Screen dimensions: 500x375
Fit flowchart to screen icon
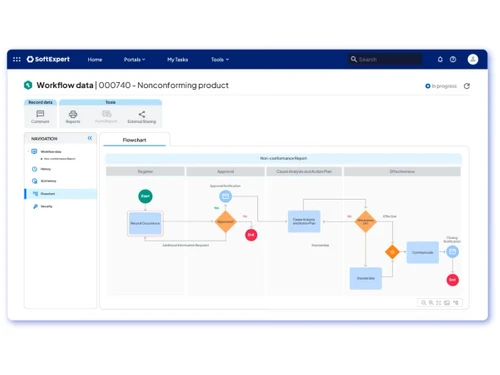pos(439,303)
